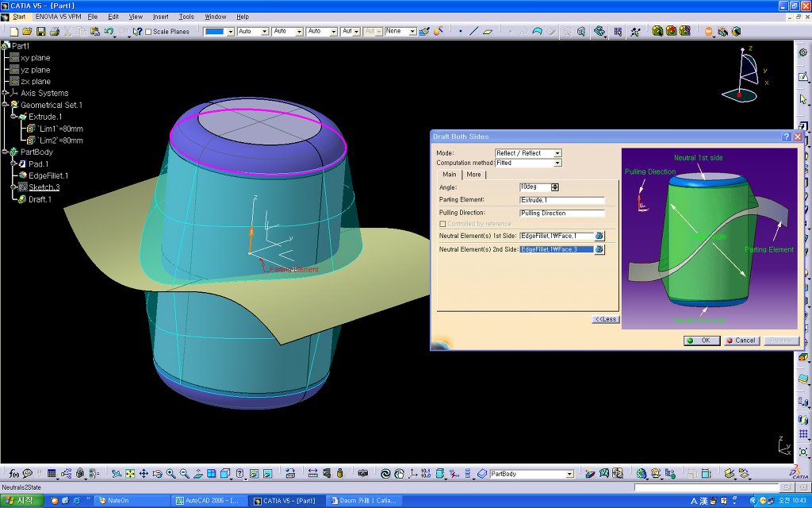Click the Cancel button in dialog
The image size is (812, 508).
[x=741, y=341]
